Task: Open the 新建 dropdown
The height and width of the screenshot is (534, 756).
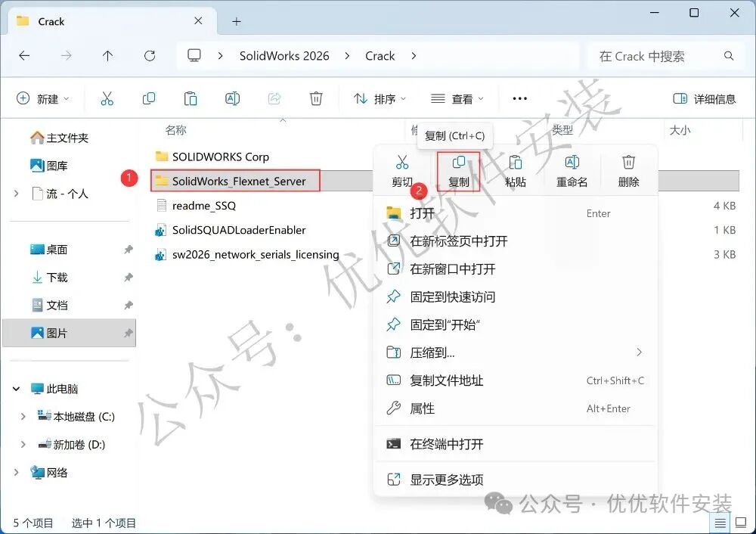Action: pyautogui.click(x=43, y=99)
